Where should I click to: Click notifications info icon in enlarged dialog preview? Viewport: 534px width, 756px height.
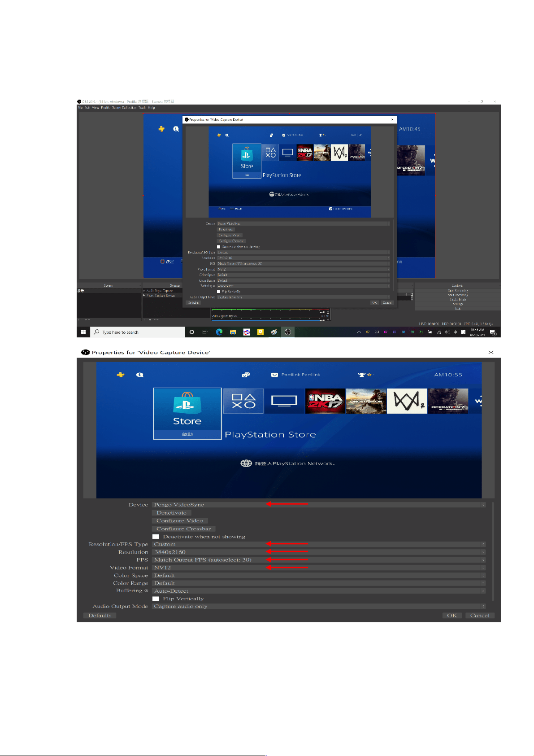pos(140,375)
